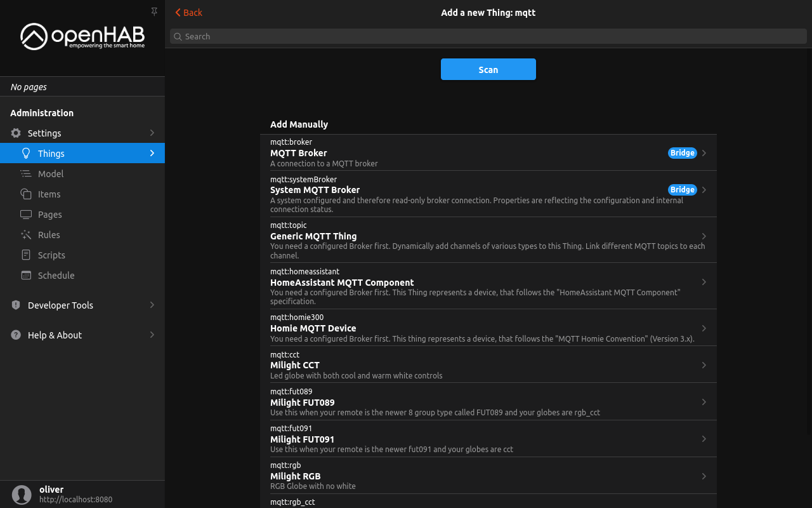This screenshot has width=812, height=508.
Task: Go Back to previous page
Action: (188, 13)
